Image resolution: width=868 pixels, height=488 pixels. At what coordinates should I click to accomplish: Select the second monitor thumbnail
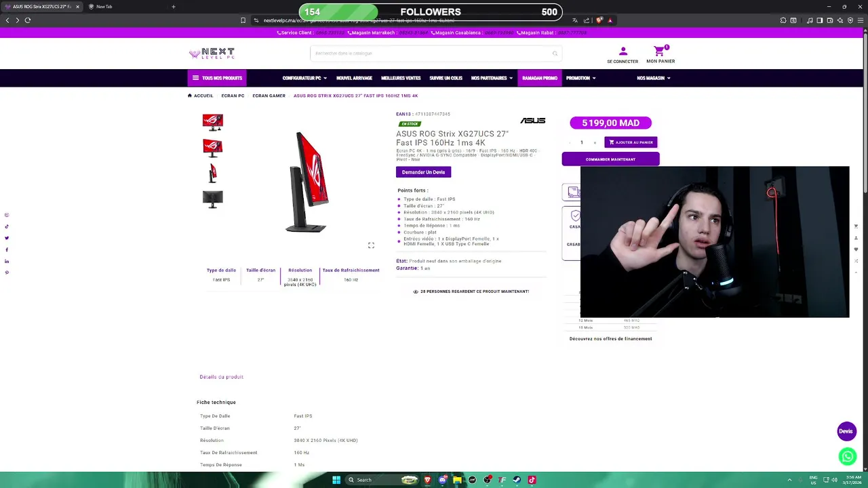pyautogui.click(x=212, y=148)
